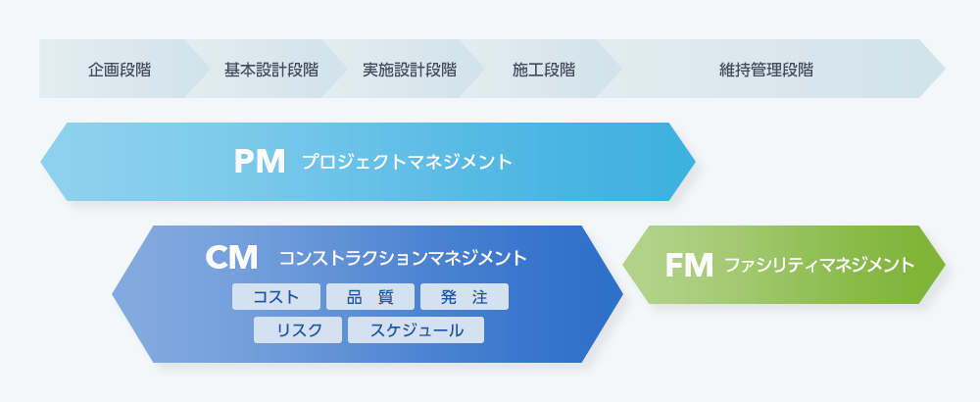Image resolution: width=980 pixels, height=402 pixels.
Task: Click the bold PM letters
Action: pos(260,162)
